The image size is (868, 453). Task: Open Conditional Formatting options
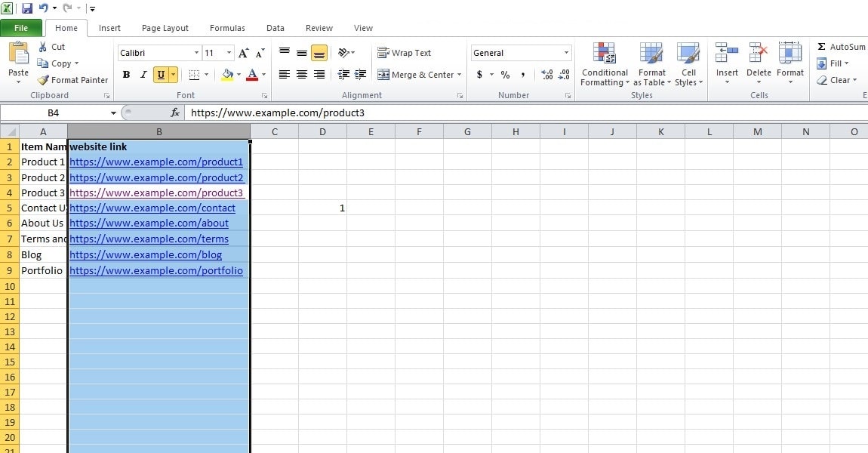(x=604, y=66)
